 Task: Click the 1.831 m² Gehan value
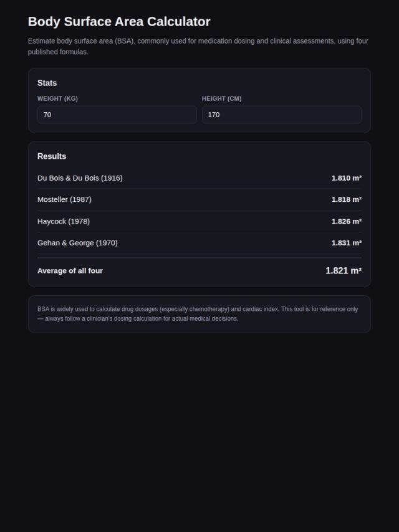click(347, 243)
